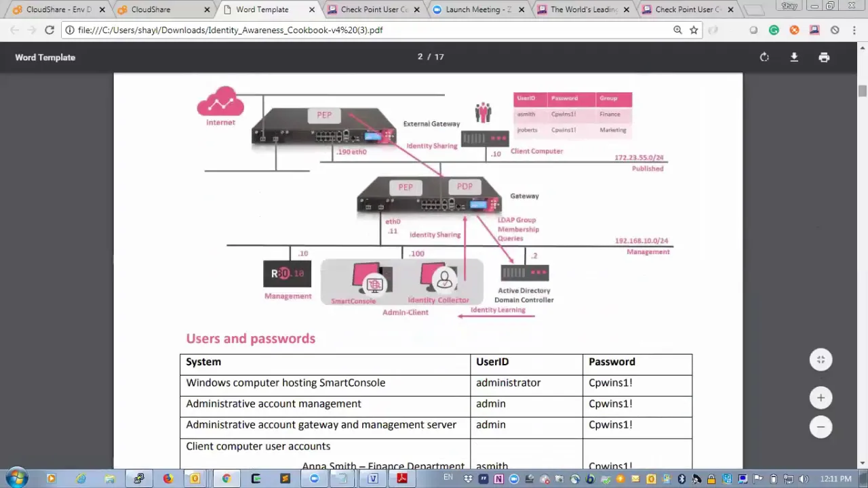Open Adobe Acrobat from taskbar
The image size is (868, 488).
(x=402, y=479)
